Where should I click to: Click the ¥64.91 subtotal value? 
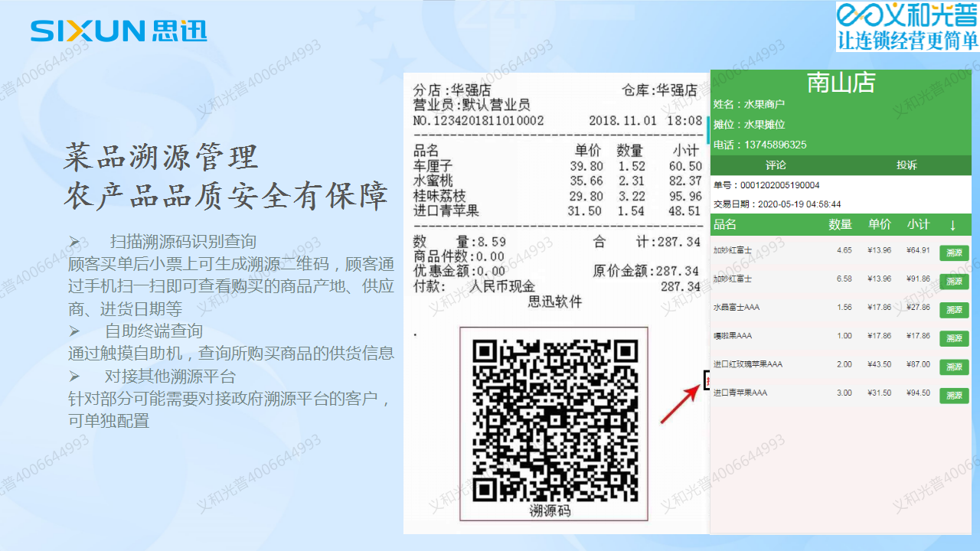(x=918, y=250)
